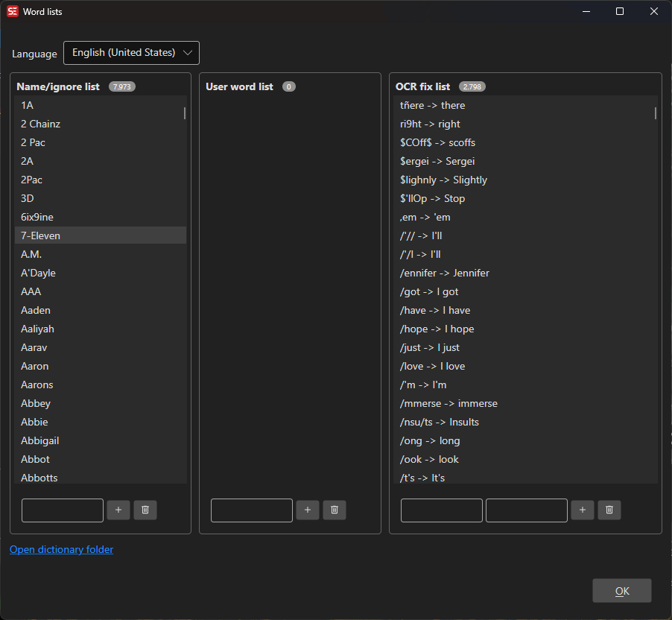
Task: Select the 2 Chainz entry
Action: pos(101,123)
